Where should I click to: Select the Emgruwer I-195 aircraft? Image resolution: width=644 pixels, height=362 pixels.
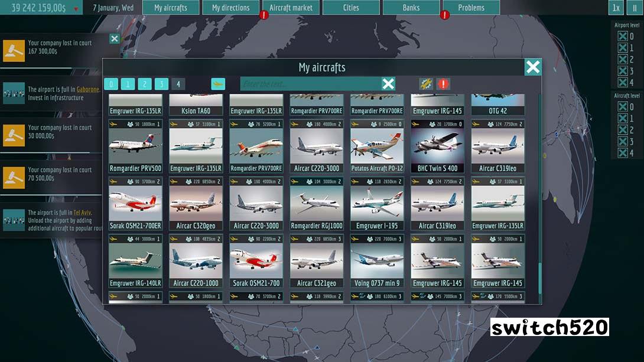point(376,204)
